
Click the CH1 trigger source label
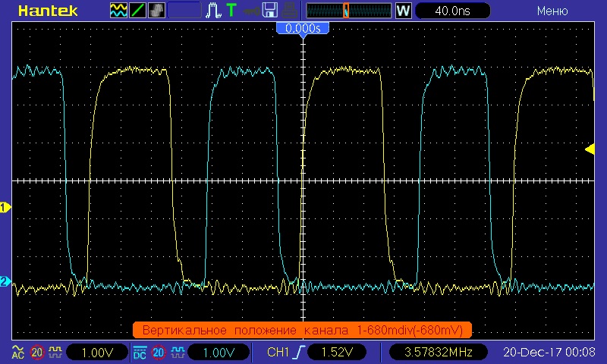coord(278,352)
